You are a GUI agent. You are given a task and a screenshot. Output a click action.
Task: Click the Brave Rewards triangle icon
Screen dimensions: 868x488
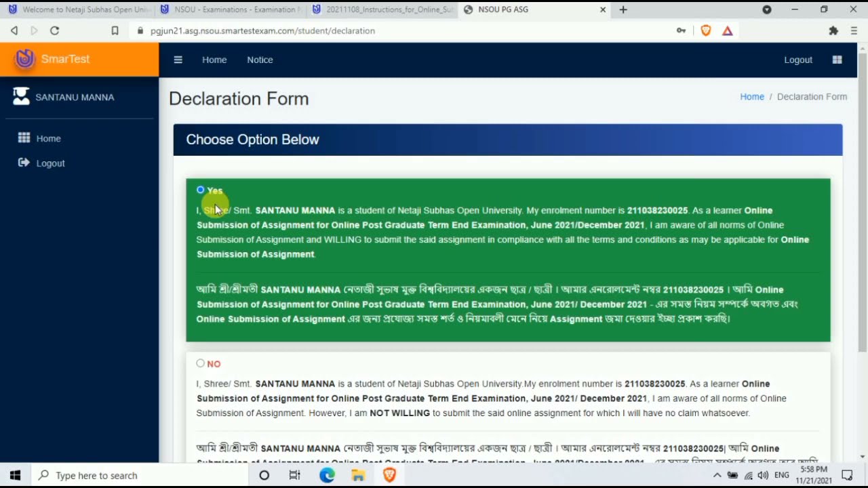point(728,30)
